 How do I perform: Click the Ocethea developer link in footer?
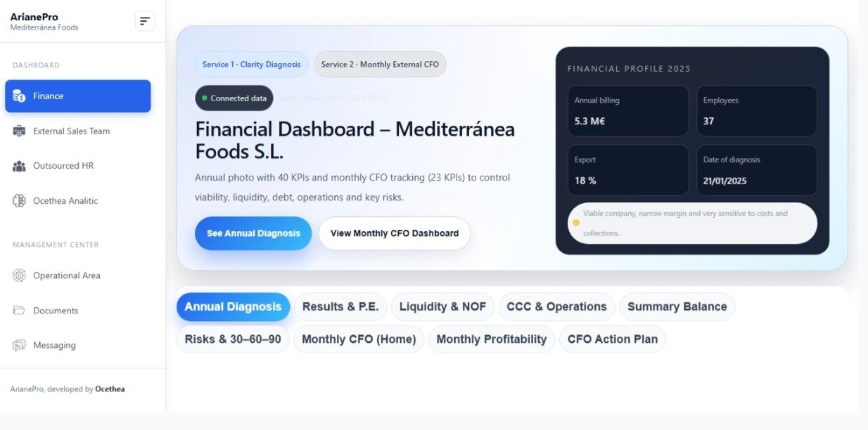coord(110,389)
